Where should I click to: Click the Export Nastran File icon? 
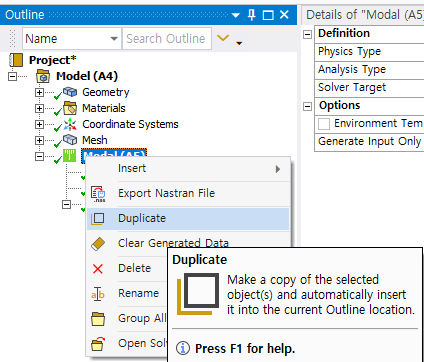click(98, 194)
